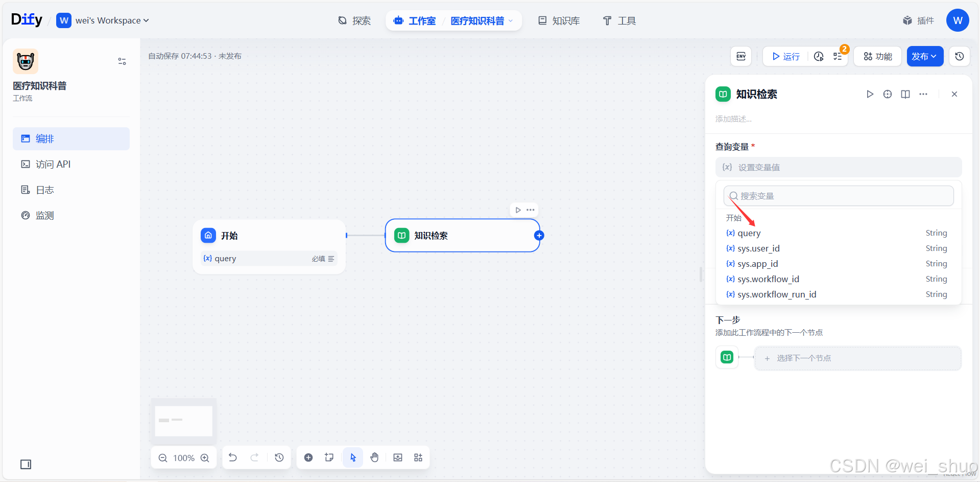Add a note with note tool
This screenshot has height=482, width=980.
(329, 457)
